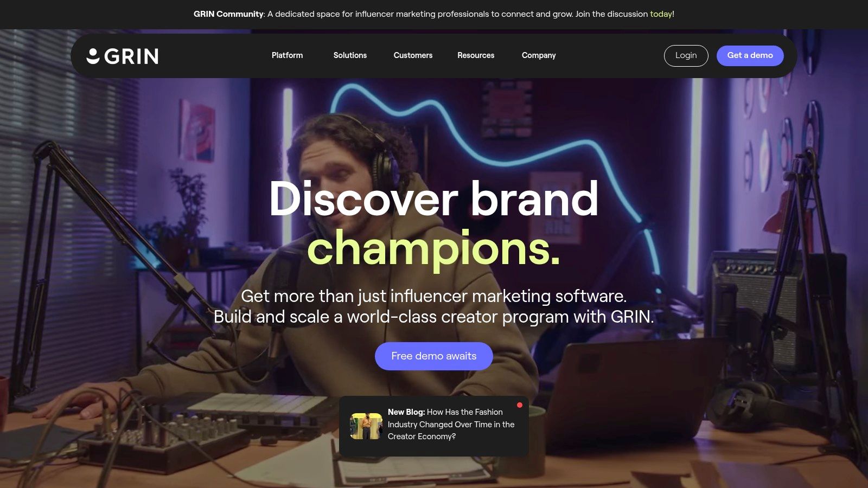Click the Free demo awaits button
The width and height of the screenshot is (868, 488).
pos(433,356)
